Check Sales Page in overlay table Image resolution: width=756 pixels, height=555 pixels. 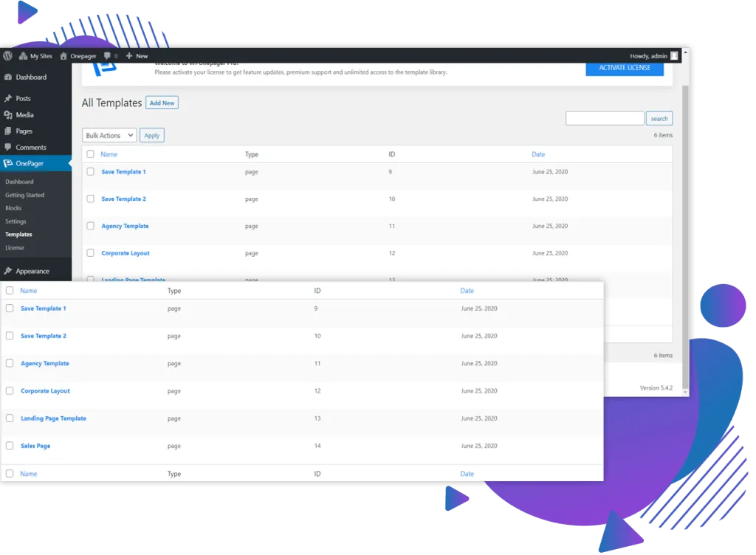coord(10,446)
